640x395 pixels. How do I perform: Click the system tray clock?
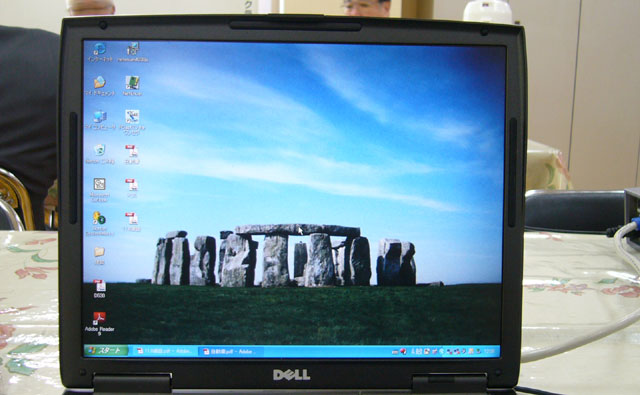489,351
